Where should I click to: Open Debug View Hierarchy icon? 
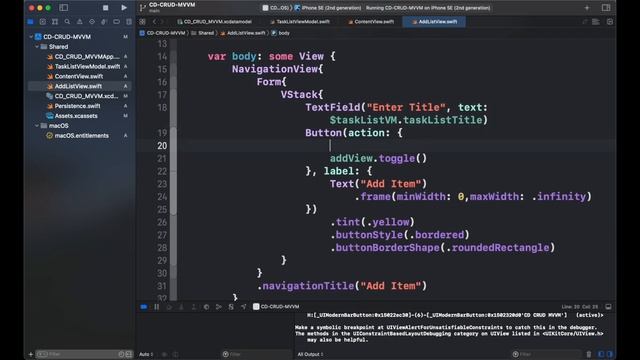tap(206, 307)
